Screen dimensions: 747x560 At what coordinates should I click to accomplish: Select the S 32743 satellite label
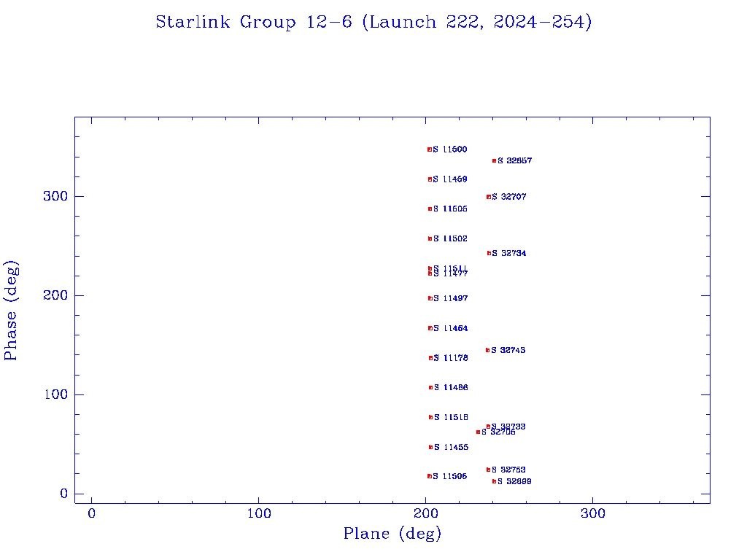(508, 351)
